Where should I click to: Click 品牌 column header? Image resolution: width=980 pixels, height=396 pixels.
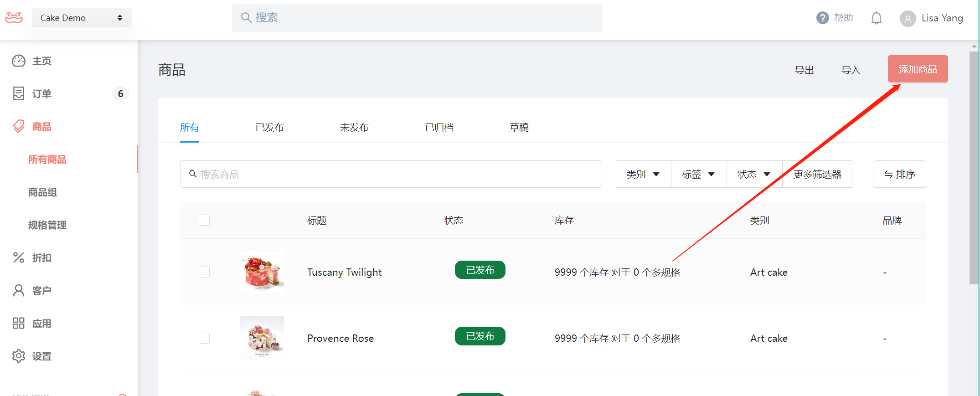coord(892,221)
